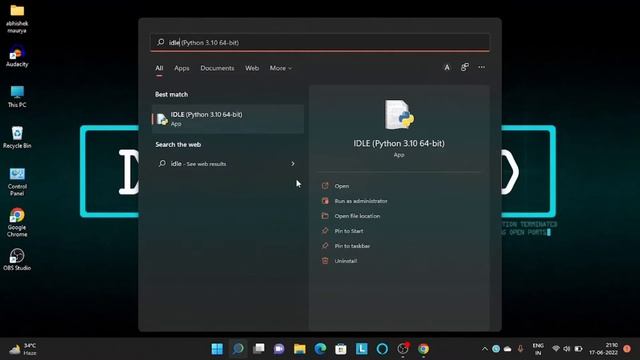The width and height of the screenshot is (640, 360).
Task: Select the All search filter tab
Action: click(x=159, y=68)
